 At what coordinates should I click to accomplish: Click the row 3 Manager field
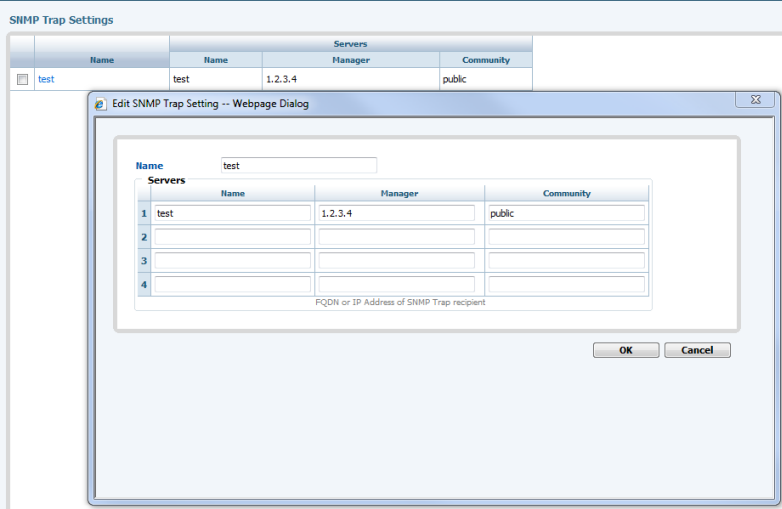[396, 260]
